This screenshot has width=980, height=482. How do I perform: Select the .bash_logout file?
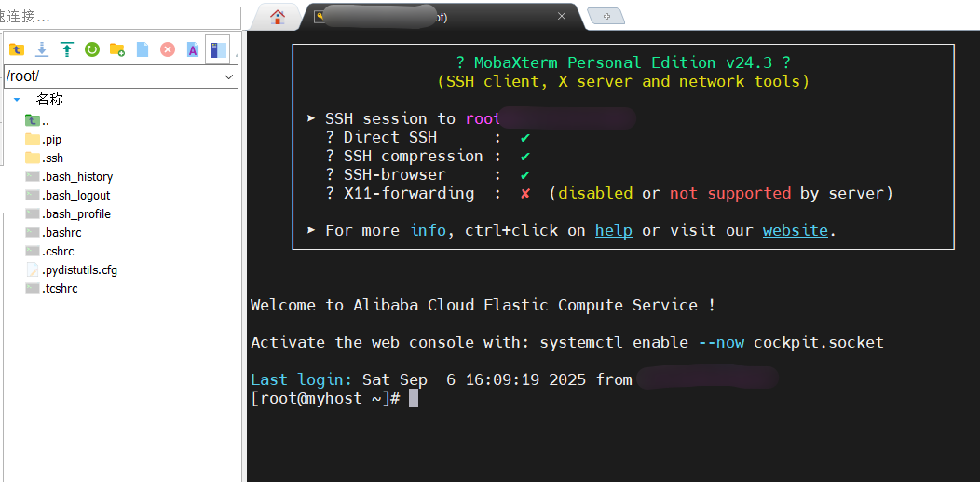click(x=68, y=196)
